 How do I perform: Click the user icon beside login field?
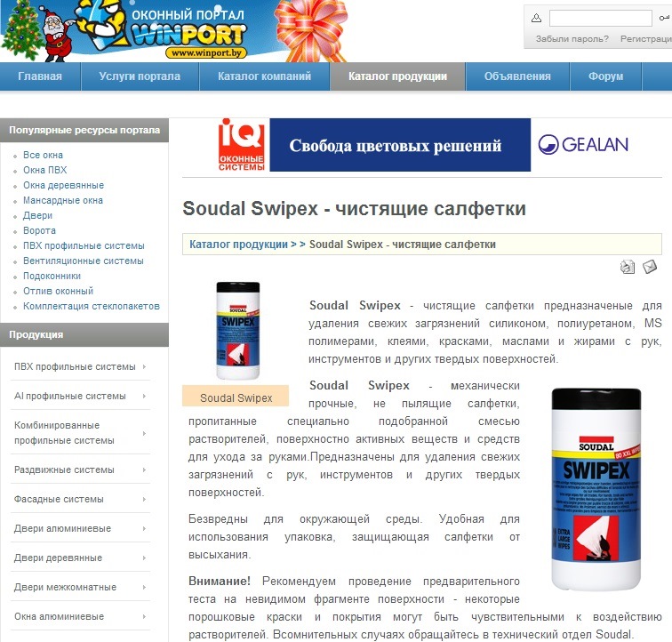pyautogui.click(x=536, y=18)
